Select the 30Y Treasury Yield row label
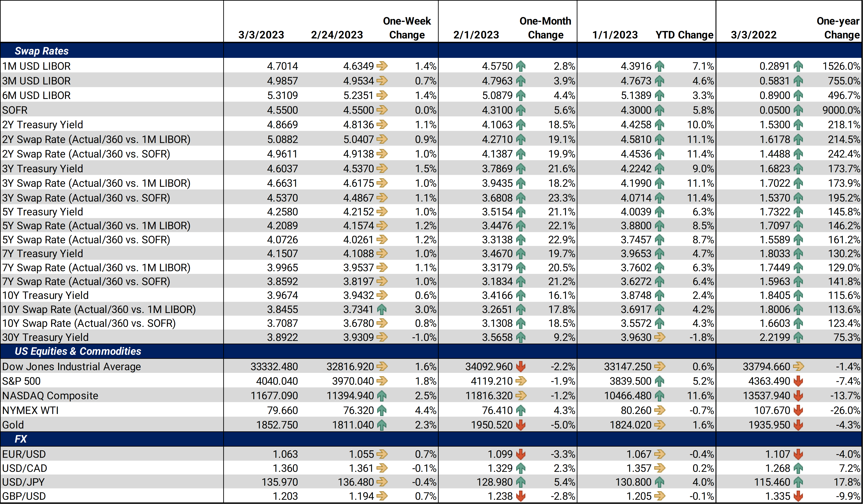863x504 pixels. click(45, 337)
